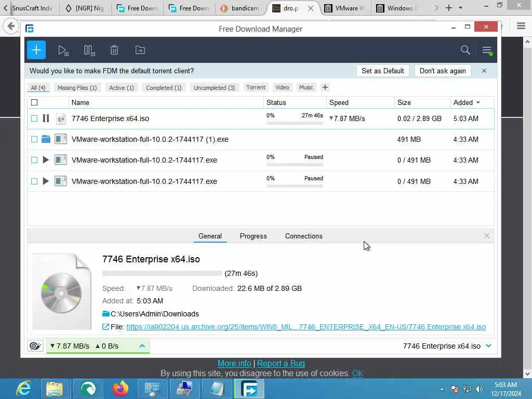Resume the last paused VMware-workstation download
The image size is (532, 399).
point(46,181)
